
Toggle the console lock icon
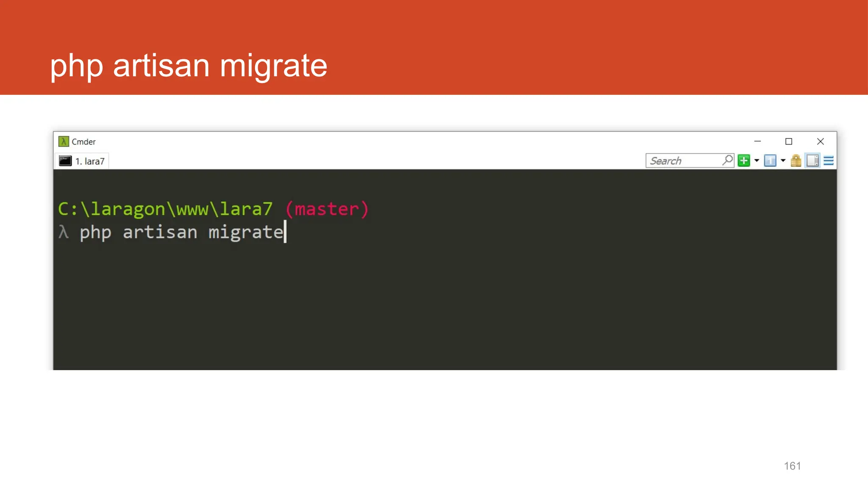(x=796, y=161)
